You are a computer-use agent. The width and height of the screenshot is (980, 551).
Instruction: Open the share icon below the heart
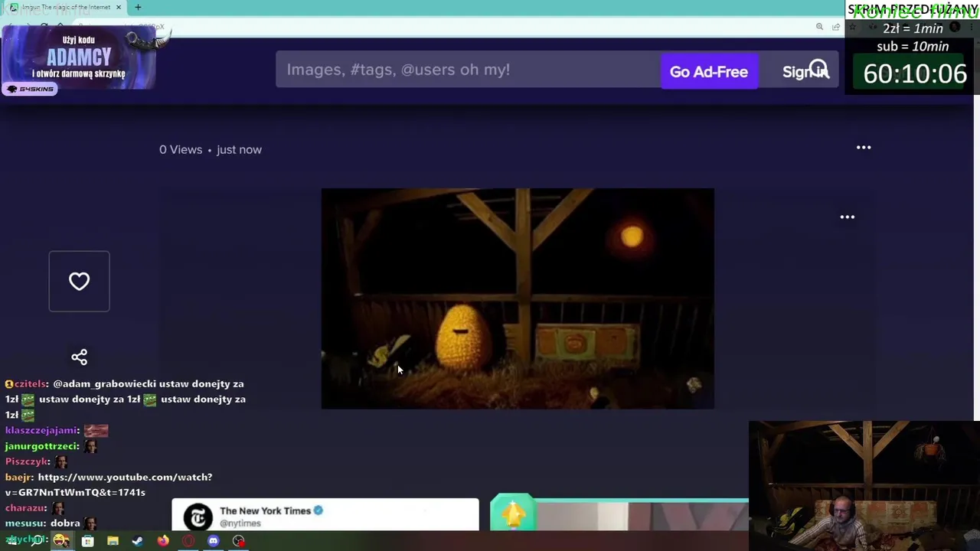coord(79,357)
